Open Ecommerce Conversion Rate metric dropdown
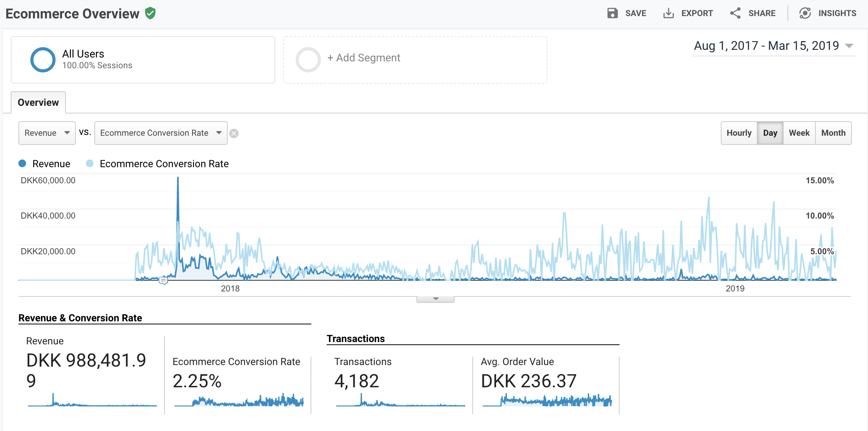868x431 pixels. [161, 133]
